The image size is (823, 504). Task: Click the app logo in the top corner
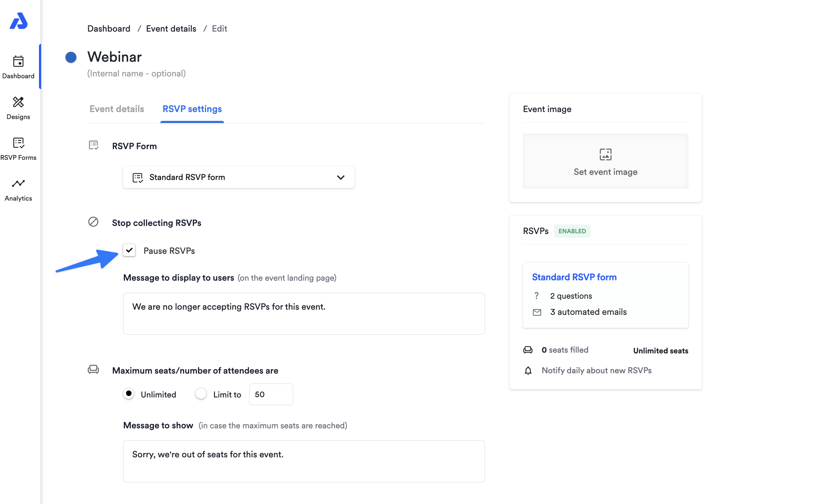click(x=19, y=21)
